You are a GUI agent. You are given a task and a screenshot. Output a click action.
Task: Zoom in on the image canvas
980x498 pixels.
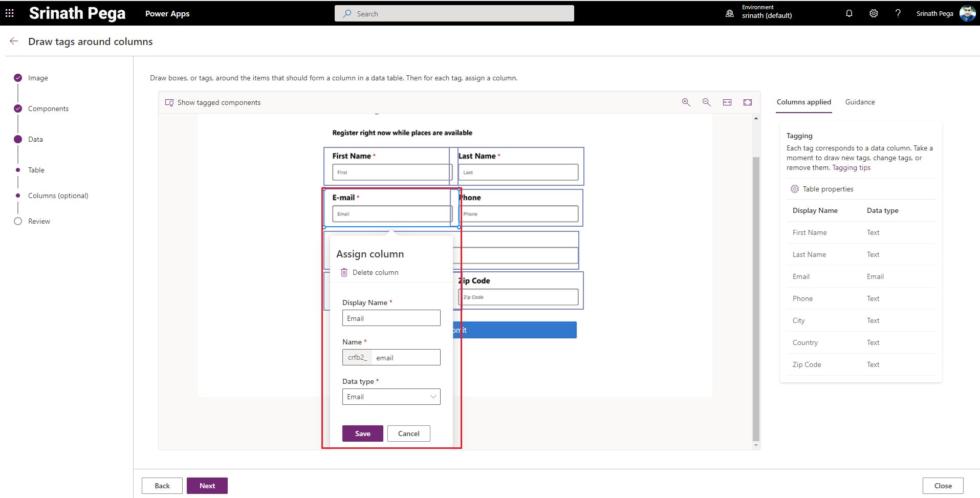click(686, 102)
